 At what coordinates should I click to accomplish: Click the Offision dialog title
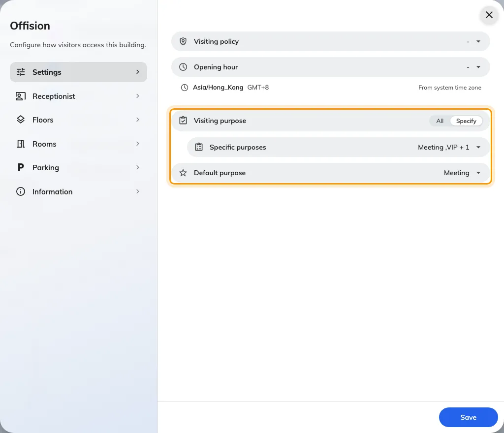[30, 26]
